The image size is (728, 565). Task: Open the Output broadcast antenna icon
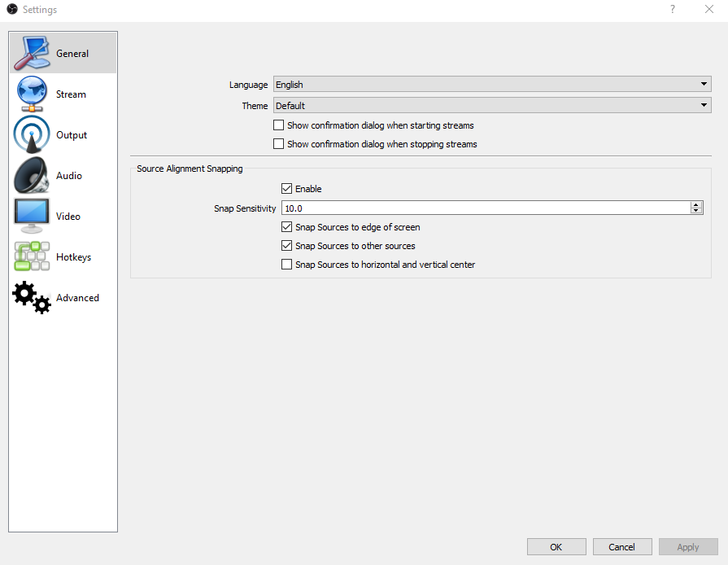point(32,135)
